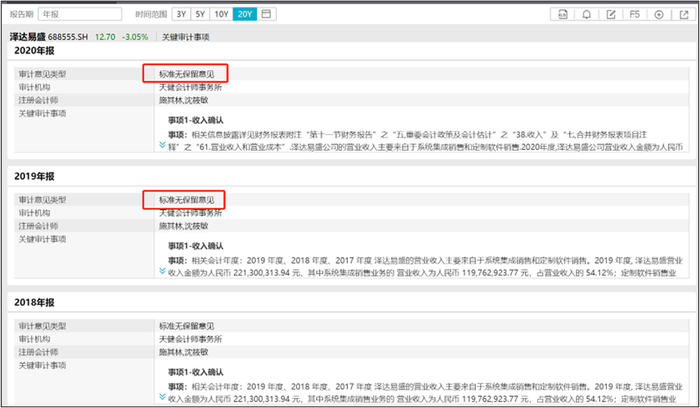
Task: Click the -3.05% change value
Action: point(135,37)
